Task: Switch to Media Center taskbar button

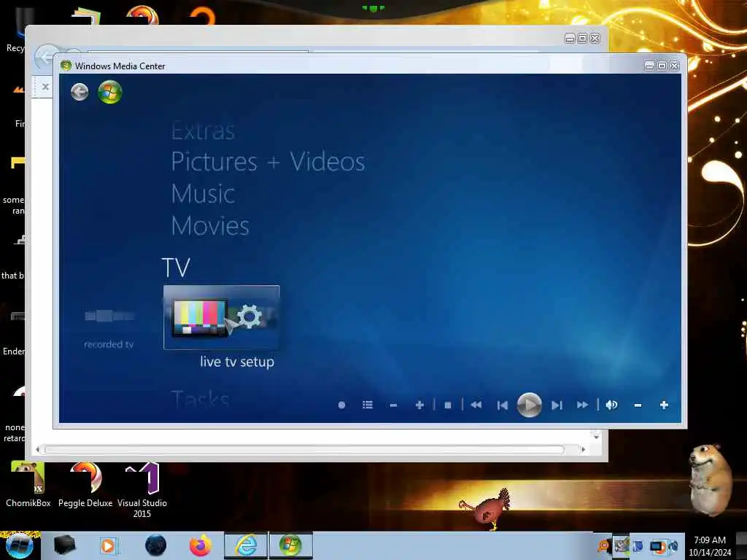Action: coord(290,545)
